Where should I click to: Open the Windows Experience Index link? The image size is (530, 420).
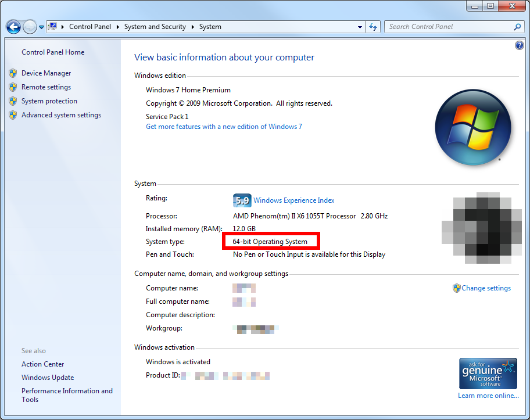click(x=294, y=200)
